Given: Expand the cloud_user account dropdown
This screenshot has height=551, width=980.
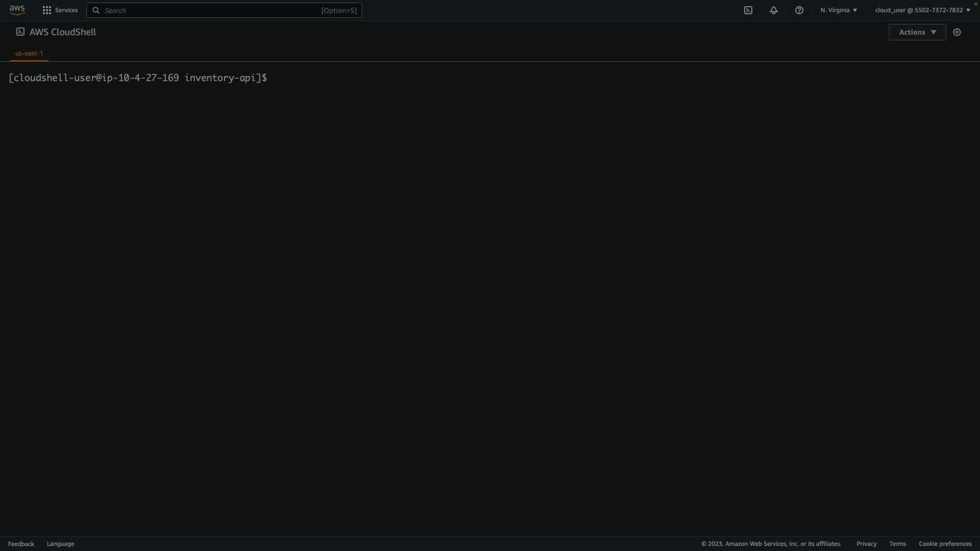Looking at the screenshot, I should (x=922, y=10).
